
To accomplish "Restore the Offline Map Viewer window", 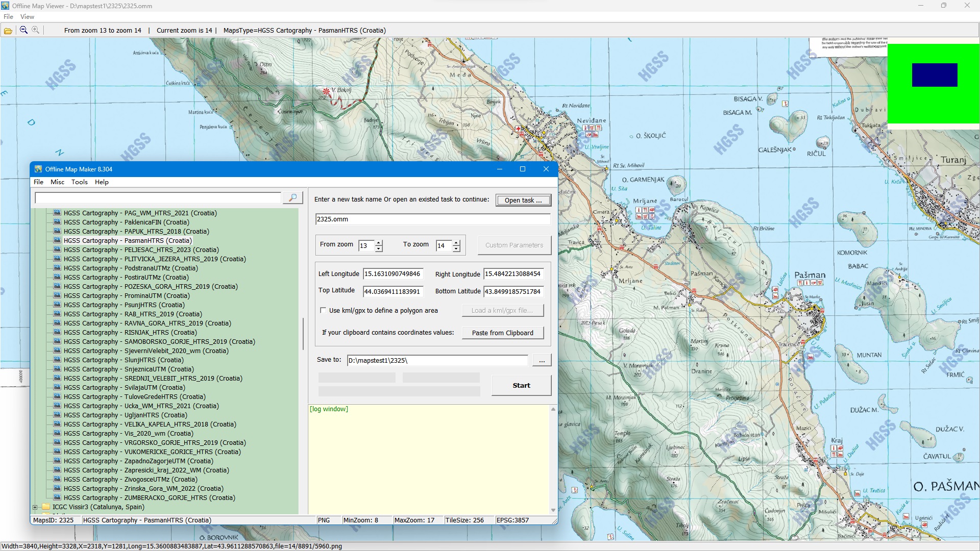I will pyautogui.click(x=943, y=6).
